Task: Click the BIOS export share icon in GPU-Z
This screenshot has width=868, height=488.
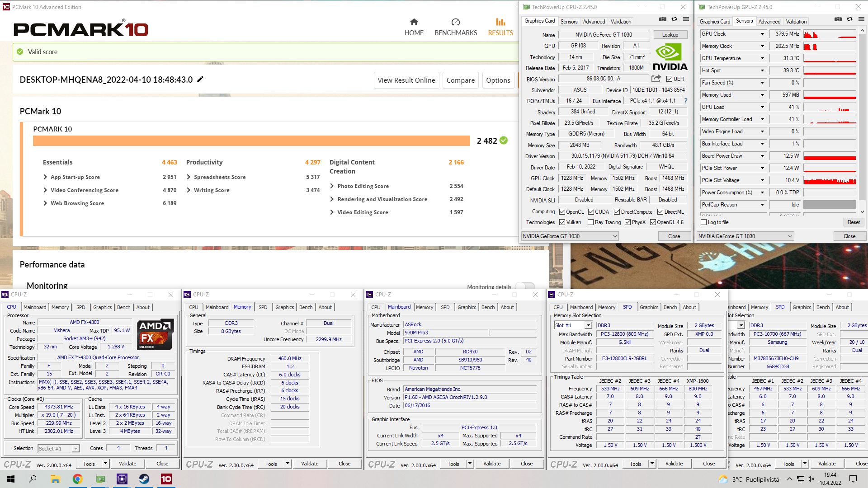Action: tap(656, 79)
